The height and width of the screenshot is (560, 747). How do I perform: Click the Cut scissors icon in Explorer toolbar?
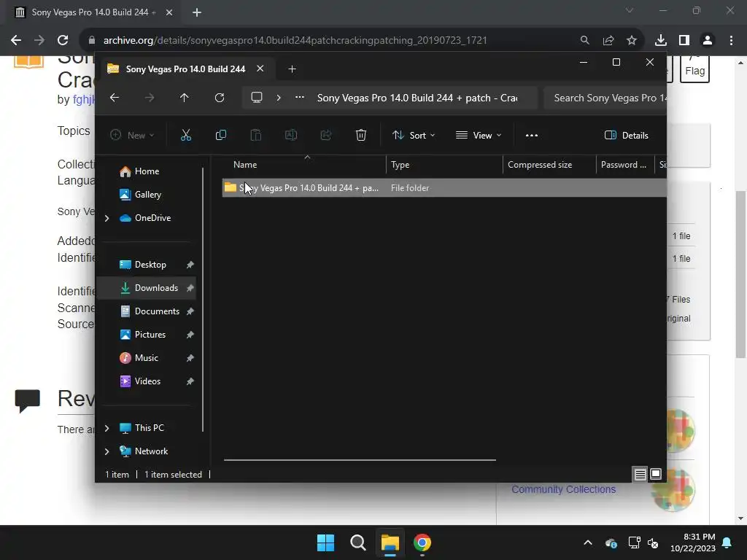pos(186,135)
